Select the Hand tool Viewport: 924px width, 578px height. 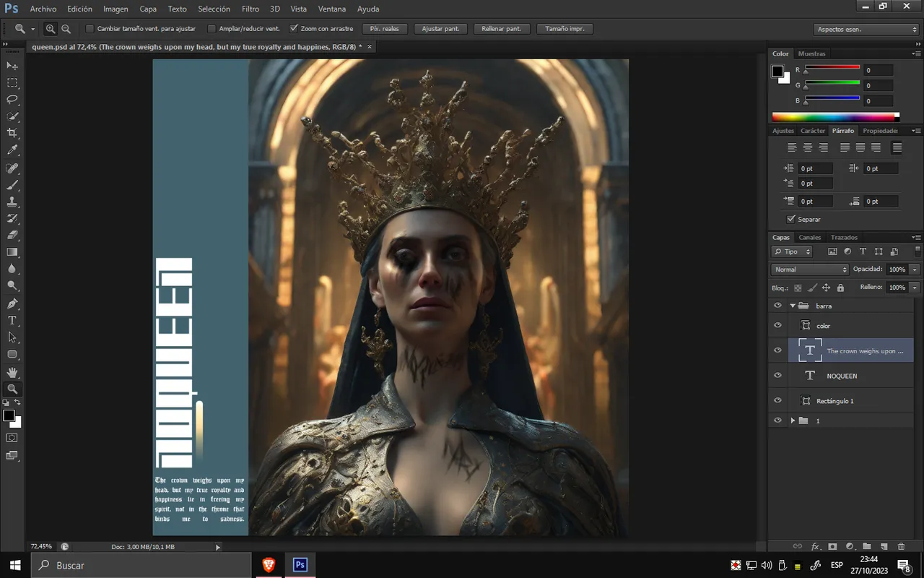pos(12,372)
